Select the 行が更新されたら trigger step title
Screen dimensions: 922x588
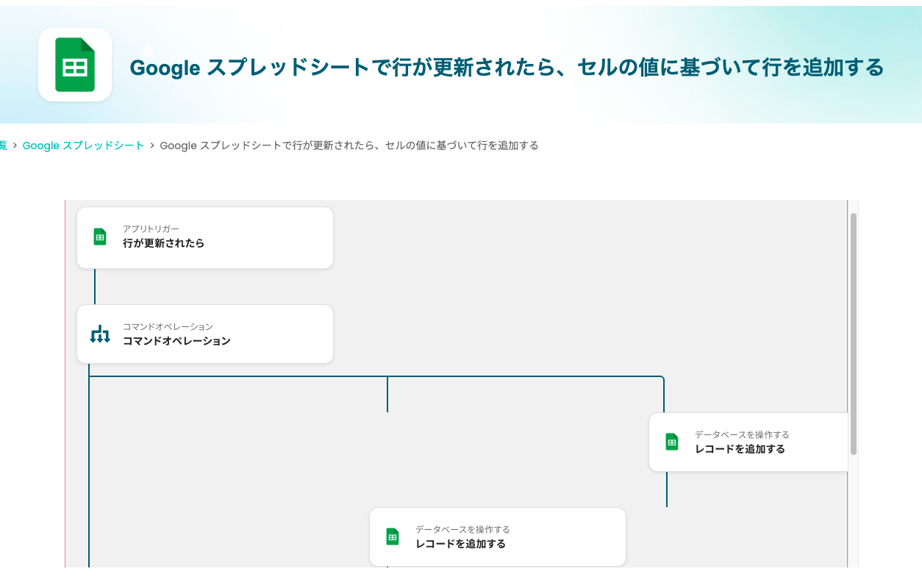163,243
